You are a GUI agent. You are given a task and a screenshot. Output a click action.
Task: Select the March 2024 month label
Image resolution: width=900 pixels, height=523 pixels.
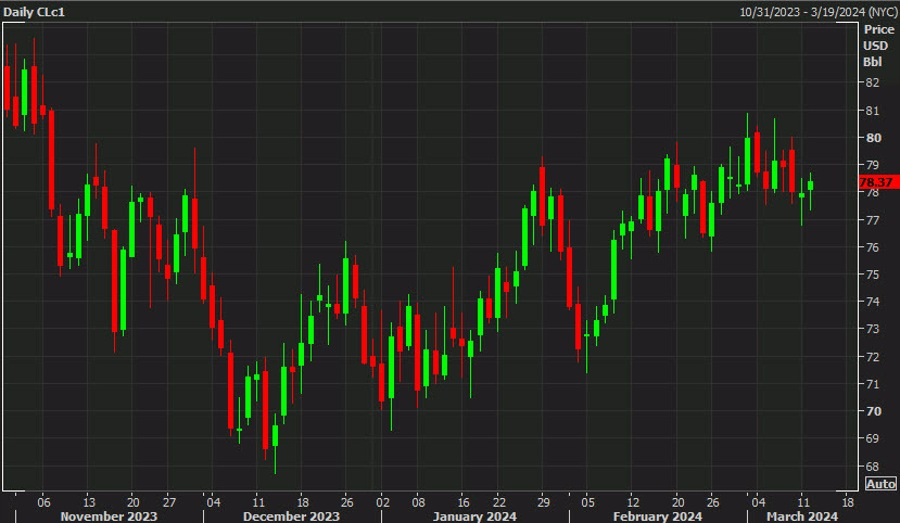click(x=802, y=516)
